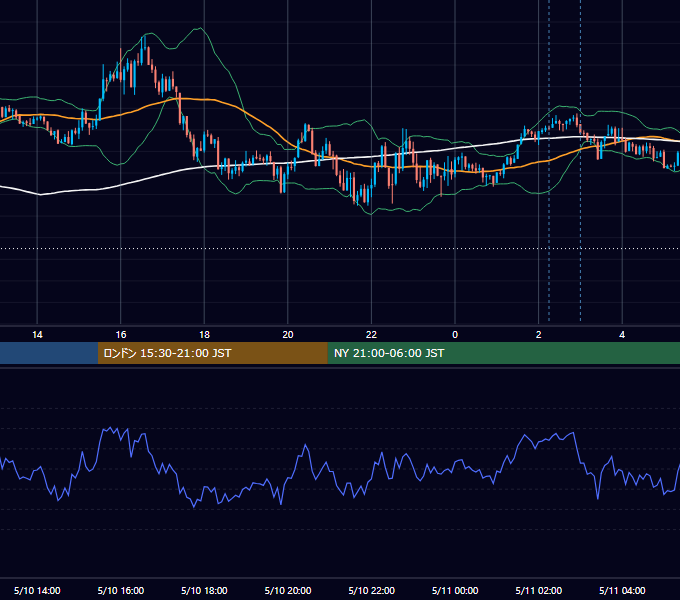
Task: Click the 5/10 20:00 time label
Action: 288,590
